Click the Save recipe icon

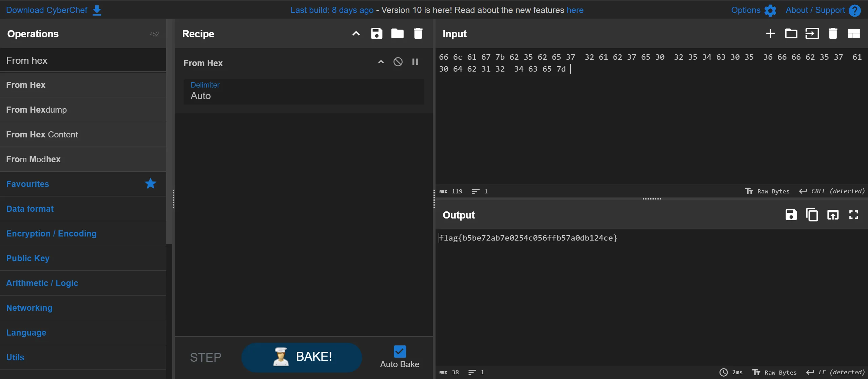tap(377, 34)
